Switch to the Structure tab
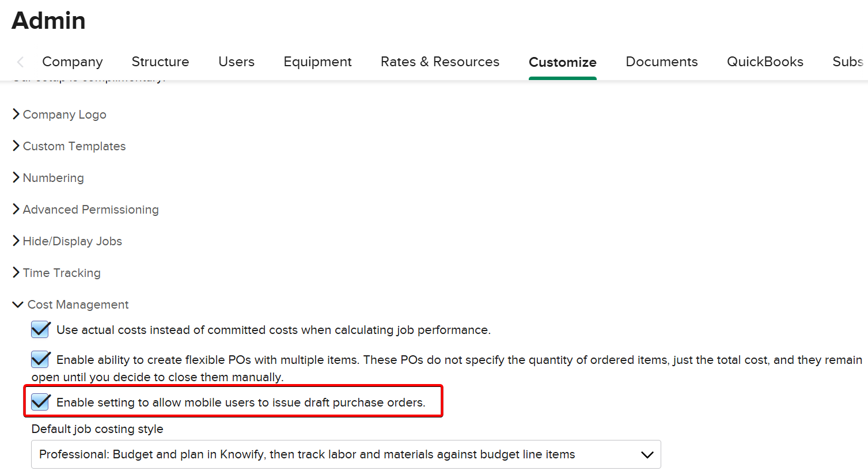The height and width of the screenshot is (471, 868). pos(160,62)
